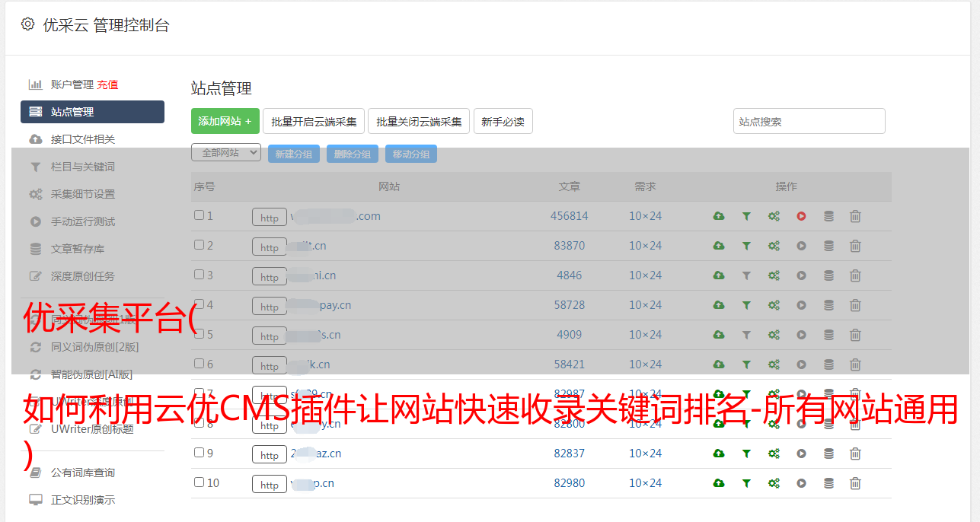The image size is (980, 522).
Task: Click the gray filter icon in row 5
Action: (746, 335)
